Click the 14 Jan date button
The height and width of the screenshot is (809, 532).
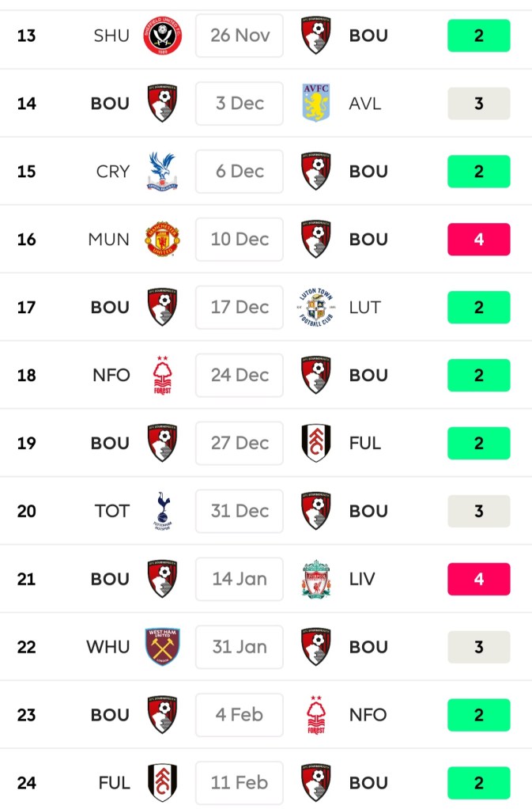pyautogui.click(x=240, y=580)
